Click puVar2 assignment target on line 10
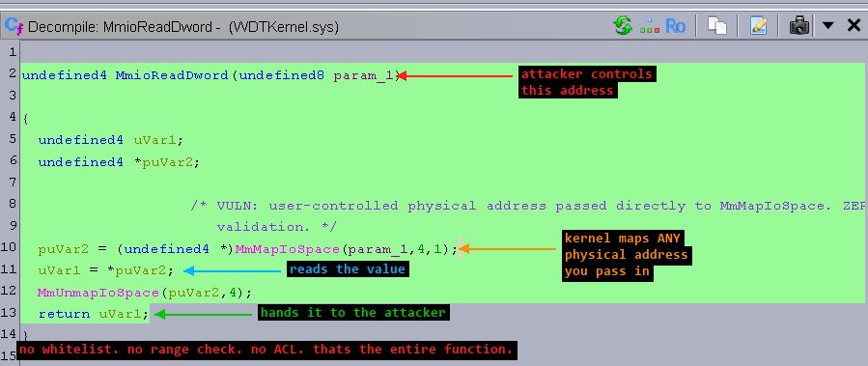868x366 pixels. [x=63, y=250]
